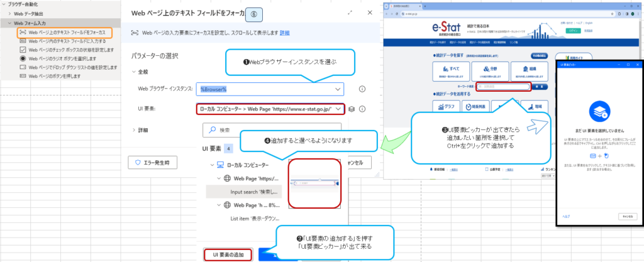
Task: Select 'Web ページのチェック ボックスの状態を設定します' action
Action: click(x=69, y=49)
